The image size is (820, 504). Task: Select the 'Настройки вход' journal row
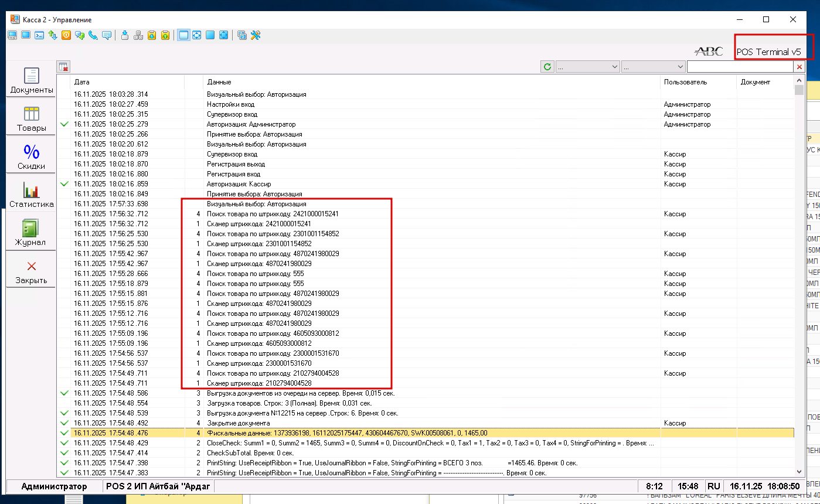tap(426, 104)
